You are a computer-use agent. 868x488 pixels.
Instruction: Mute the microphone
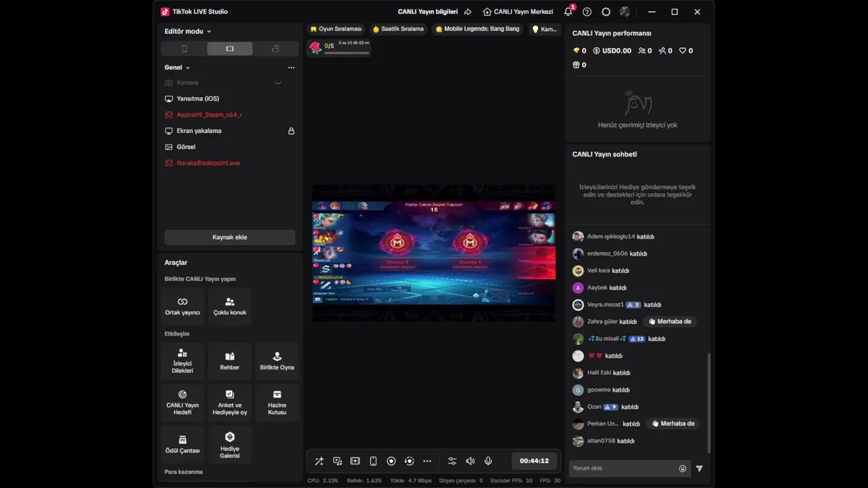[488, 461]
